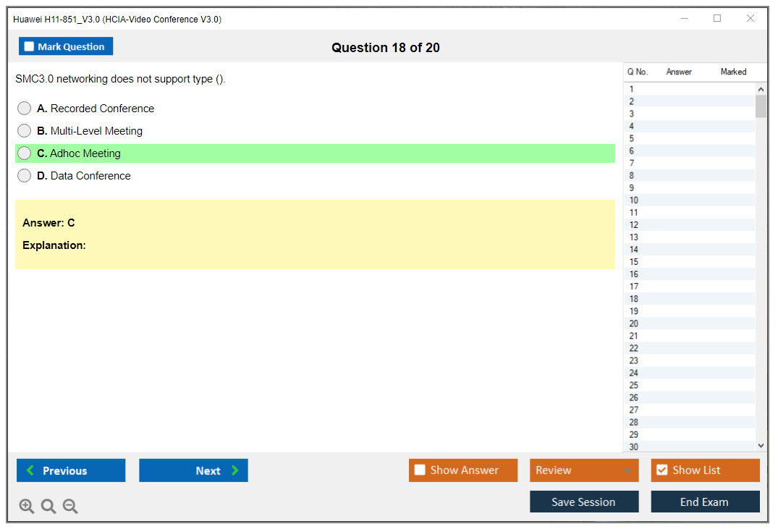Jump to question 18 in list
The image size is (778, 532).
[x=634, y=299]
